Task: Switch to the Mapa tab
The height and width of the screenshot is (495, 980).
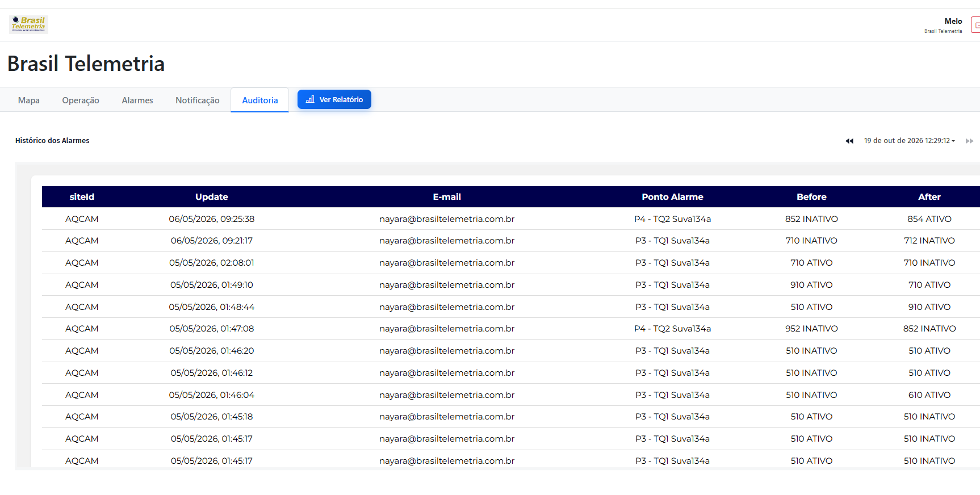Action: (x=29, y=100)
